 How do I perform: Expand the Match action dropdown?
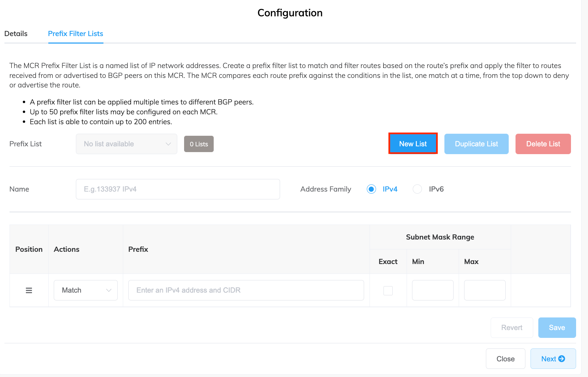86,290
